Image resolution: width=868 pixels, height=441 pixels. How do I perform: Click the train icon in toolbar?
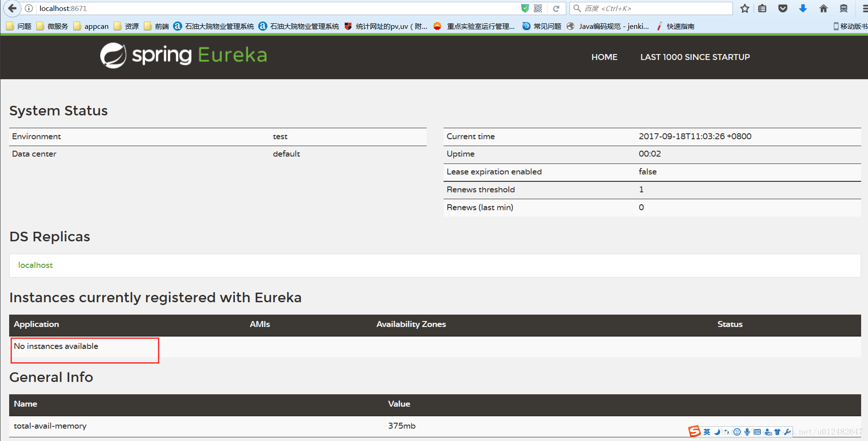click(x=844, y=8)
